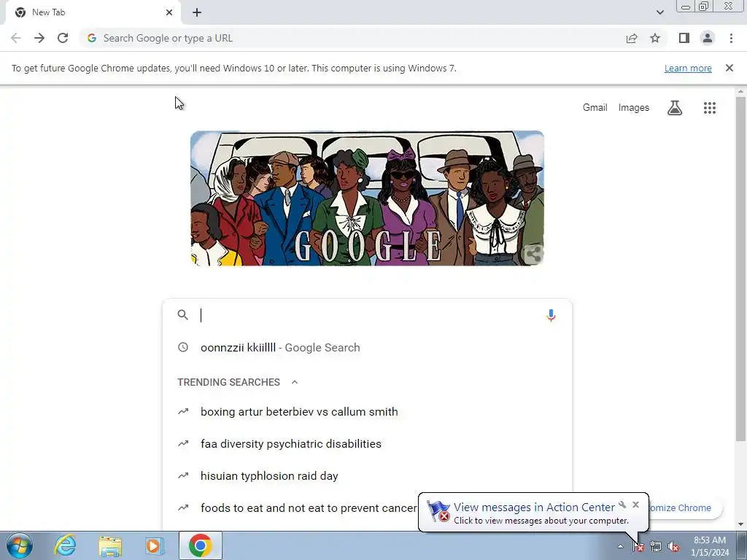The height and width of the screenshot is (560, 747).
Task: Click the Google G icon in the address bar
Action: pos(92,38)
